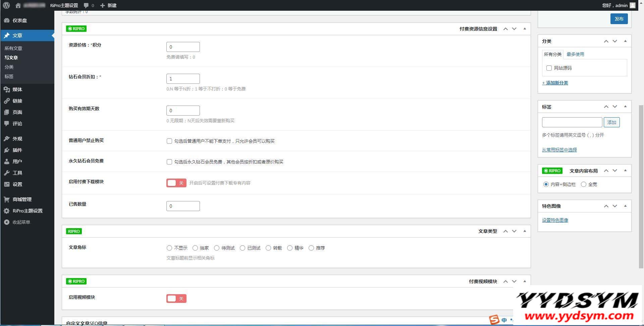Viewport: 644px width, 326px height.
Task: Open 仪表盘 dashboard from sidebar
Action: point(19,20)
